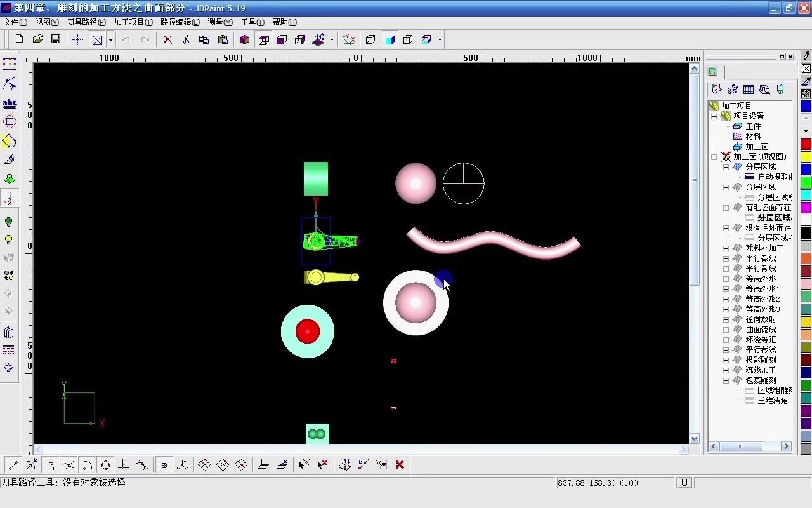Screen dimensions: 812x508
Task: Pick the magenta color swatch in the palette
Action: 806,208
